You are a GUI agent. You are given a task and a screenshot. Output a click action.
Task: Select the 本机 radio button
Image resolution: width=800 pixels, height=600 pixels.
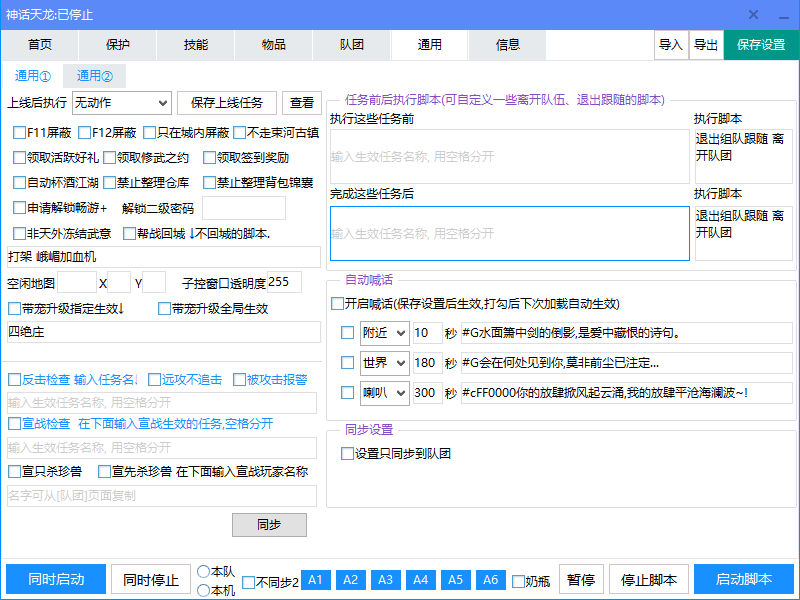[x=204, y=590]
